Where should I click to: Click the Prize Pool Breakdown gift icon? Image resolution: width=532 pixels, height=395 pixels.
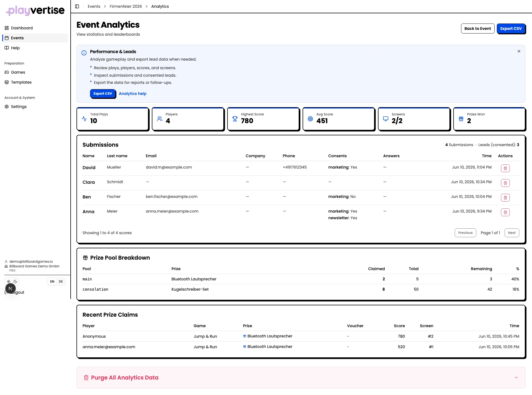click(x=85, y=258)
